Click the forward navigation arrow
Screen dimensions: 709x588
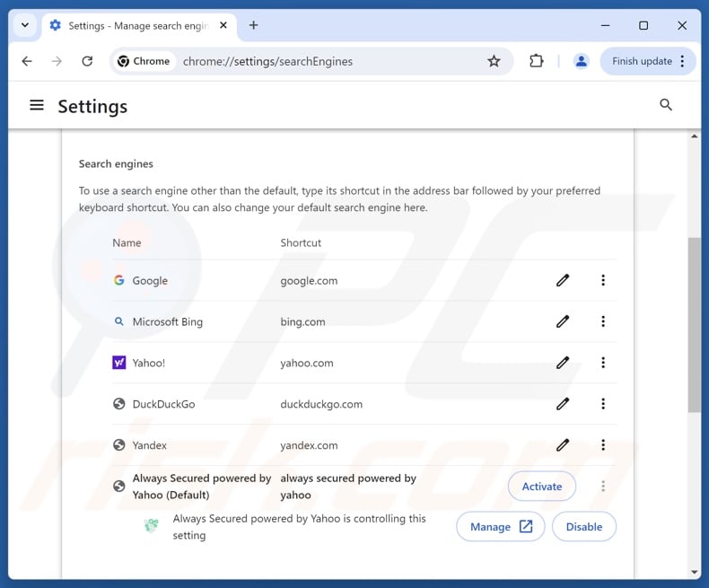(x=57, y=61)
